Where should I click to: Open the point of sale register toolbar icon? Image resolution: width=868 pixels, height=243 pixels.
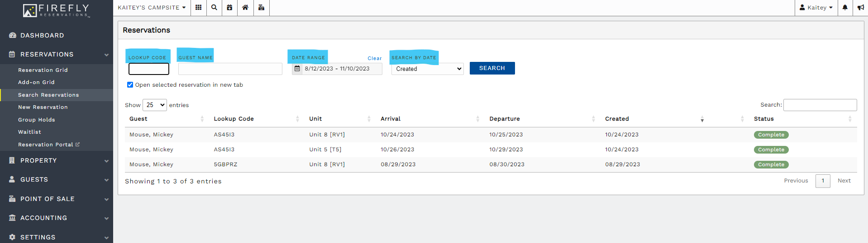[261, 8]
